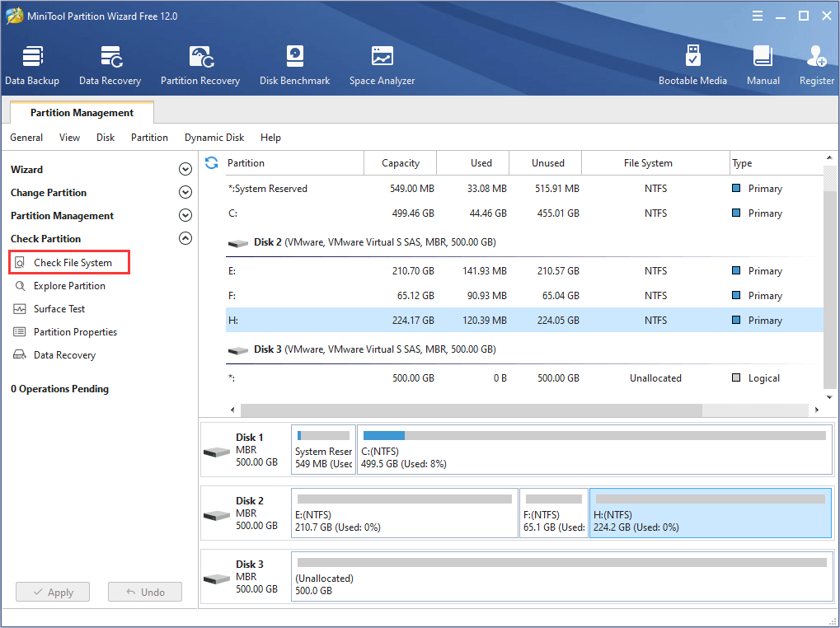This screenshot has height=628, width=840.
Task: Click H:(NTFS) block in disk map
Action: pos(711,513)
